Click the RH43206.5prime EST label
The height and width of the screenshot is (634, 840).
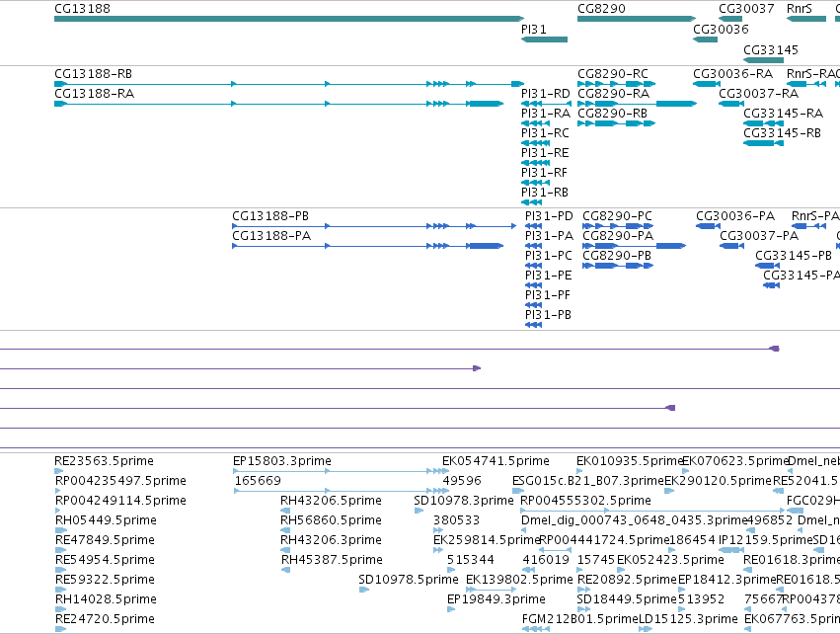pyautogui.click(x=331, y=501)
